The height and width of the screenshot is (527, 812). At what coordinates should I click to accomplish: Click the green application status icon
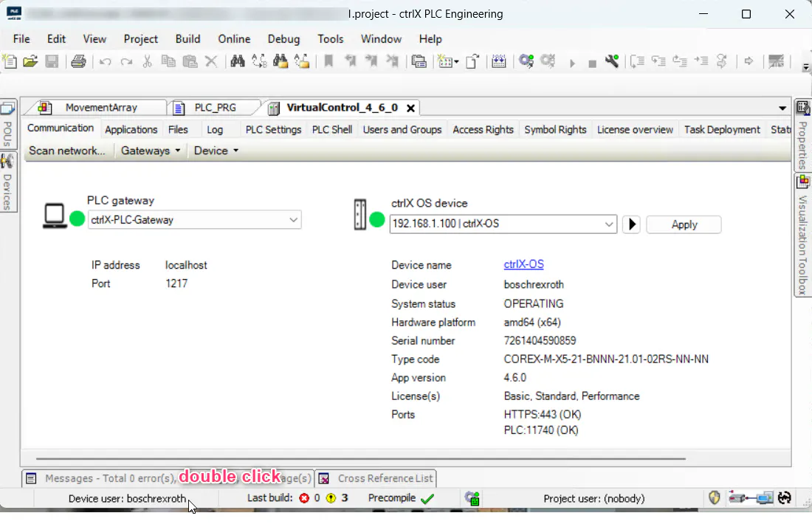pyautogui.click(x=472, y=498)
